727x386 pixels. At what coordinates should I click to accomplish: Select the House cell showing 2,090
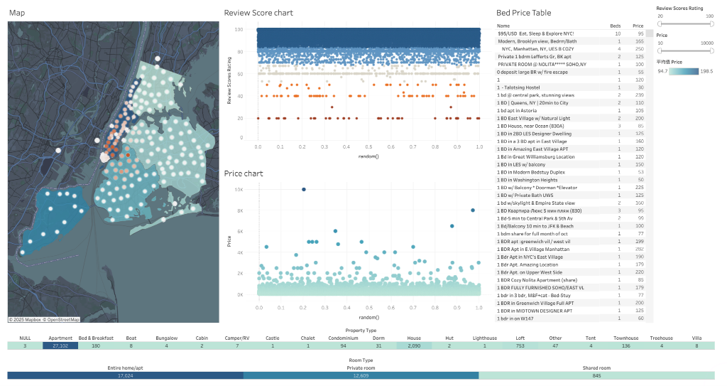coord(414,346)
